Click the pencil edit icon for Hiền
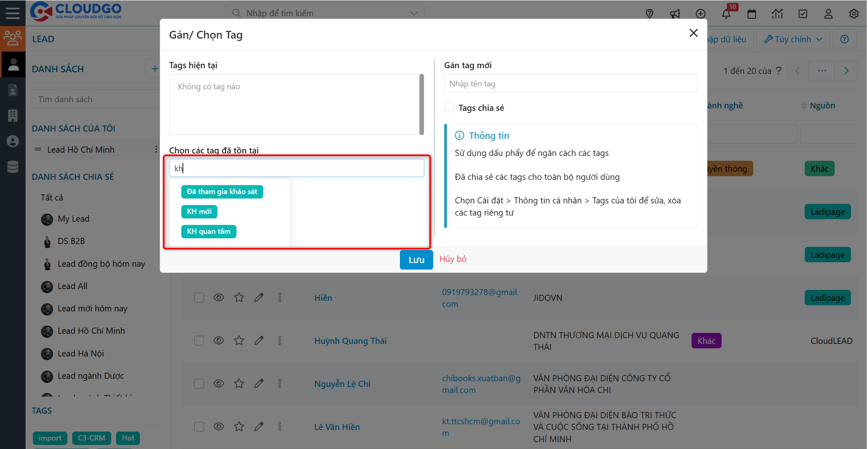 (259, 298)
